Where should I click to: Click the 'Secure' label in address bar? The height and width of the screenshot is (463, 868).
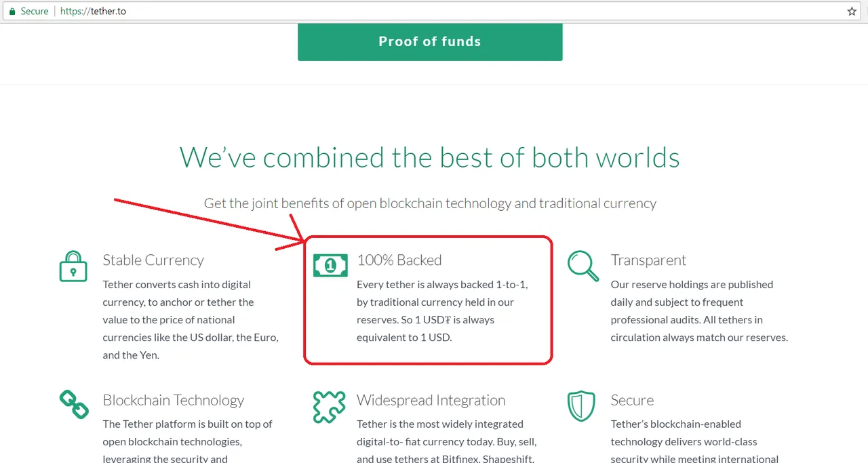pyautogui.click(x=35, y=12)
